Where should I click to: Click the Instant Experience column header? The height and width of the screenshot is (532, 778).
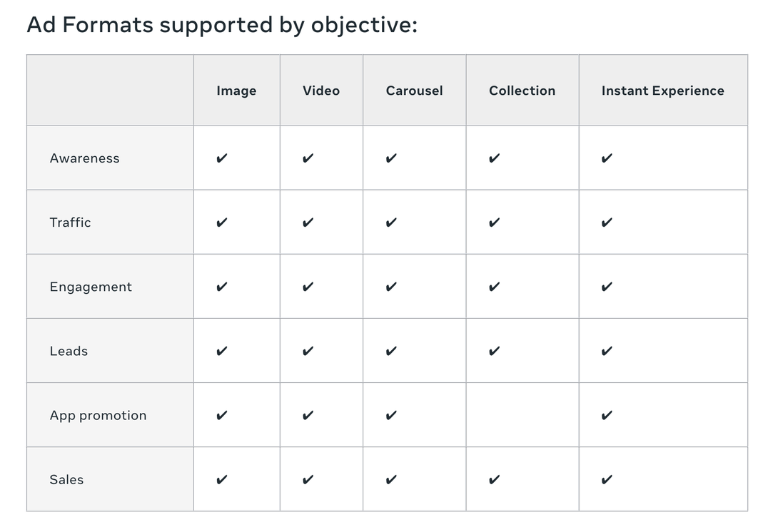point(662,91)
